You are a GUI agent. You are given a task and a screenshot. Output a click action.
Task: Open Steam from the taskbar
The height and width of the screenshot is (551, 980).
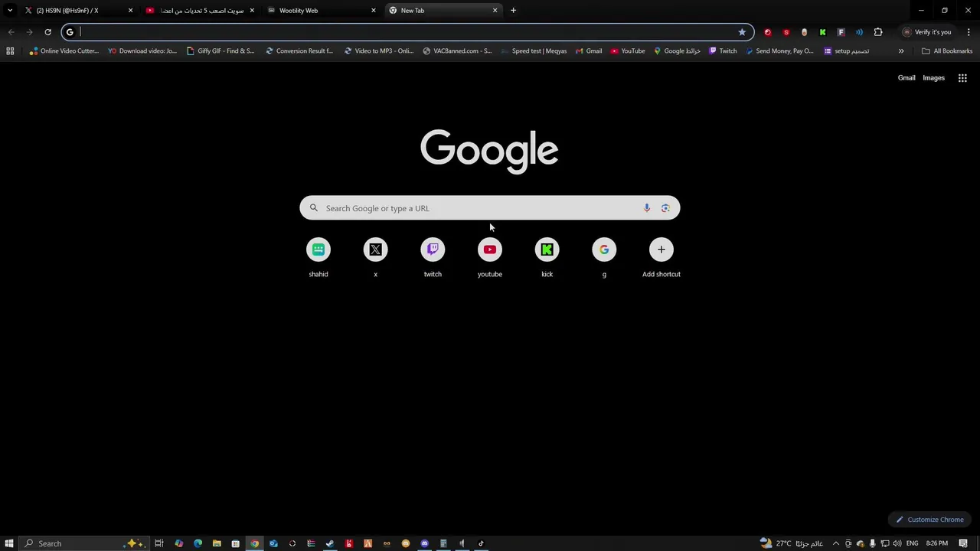click(x=330, y=543)
